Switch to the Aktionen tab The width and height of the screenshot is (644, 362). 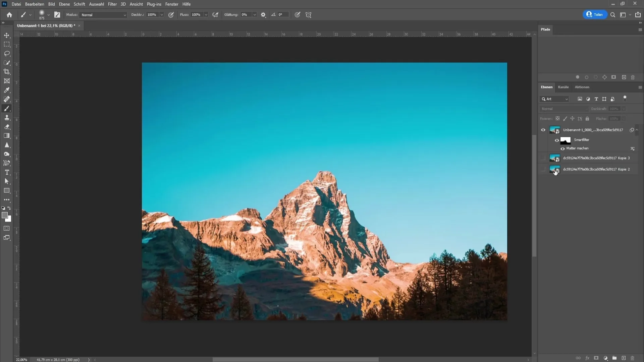(x=582, y=86)
